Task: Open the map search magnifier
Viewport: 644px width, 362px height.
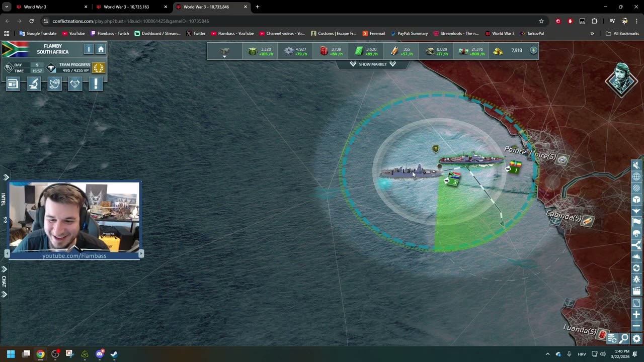Action: pyautogui.click(x=624, y=339)
